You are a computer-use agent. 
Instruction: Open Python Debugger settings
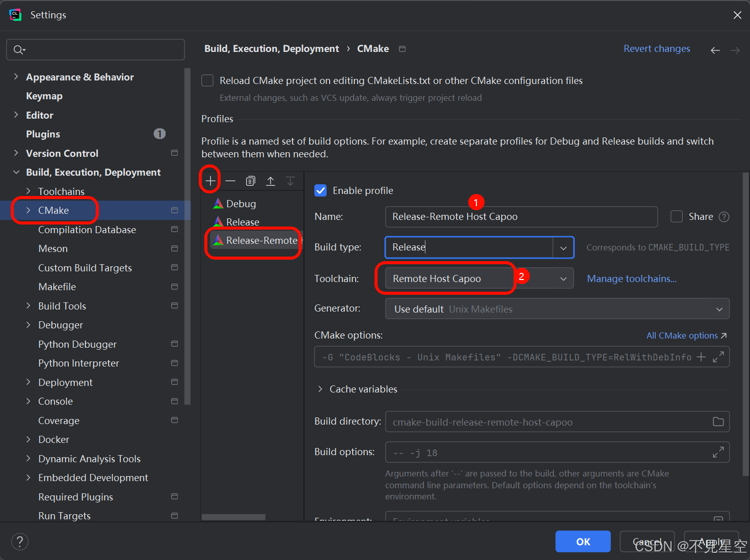pyautogui.click(x=77, y=344)
